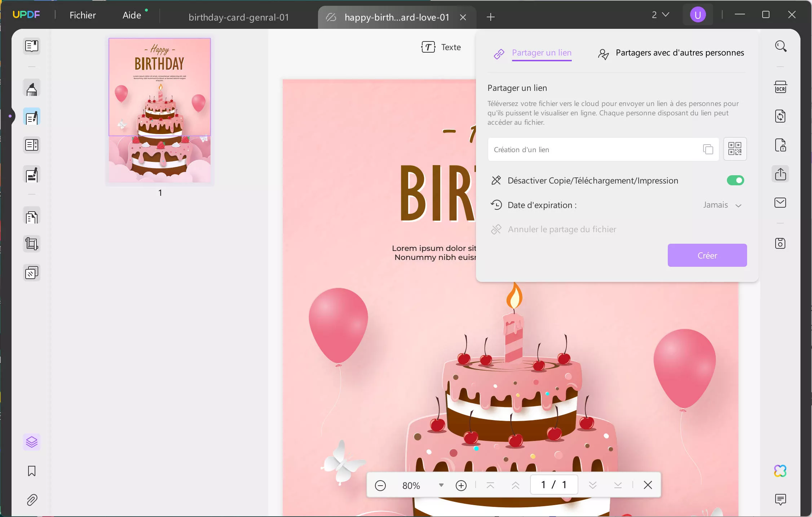This screenshot has width=812, height=517.
Task: Show the QR code for the link
Action: 735,149
